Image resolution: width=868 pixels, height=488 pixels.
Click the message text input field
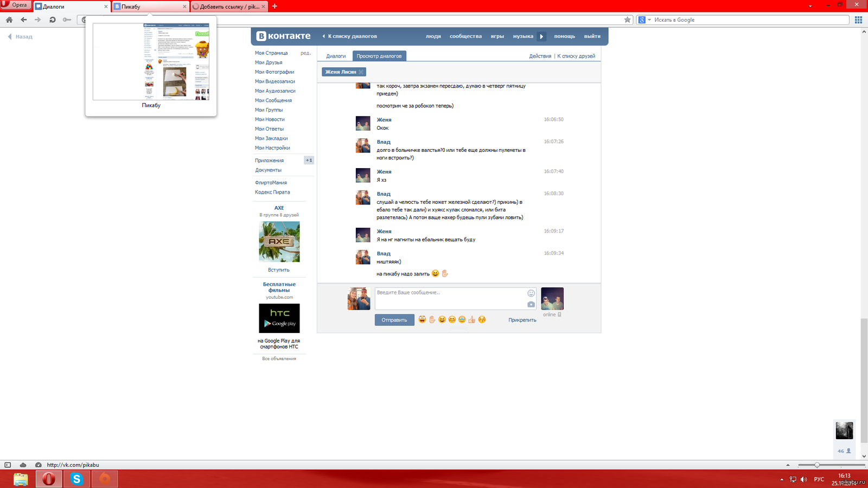[x=450, y=298]
